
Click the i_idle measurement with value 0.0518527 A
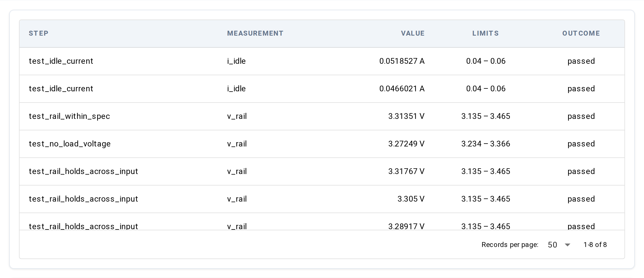(236, 61)
